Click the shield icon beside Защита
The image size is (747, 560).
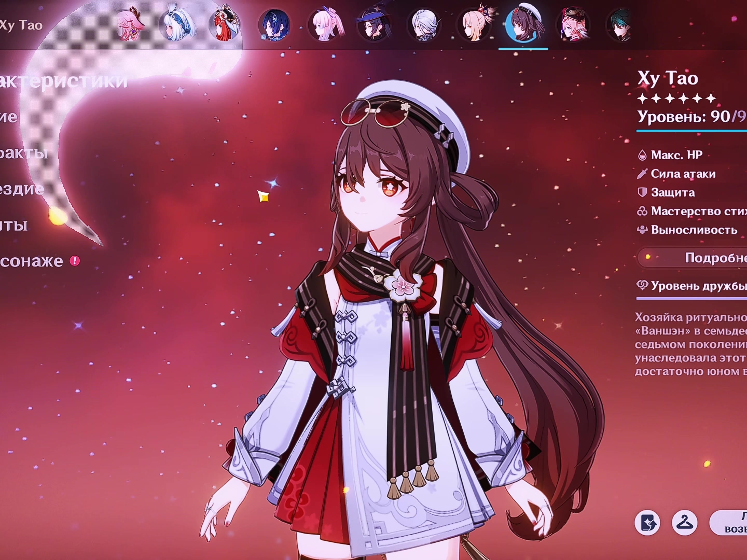[x=642, y=192]
